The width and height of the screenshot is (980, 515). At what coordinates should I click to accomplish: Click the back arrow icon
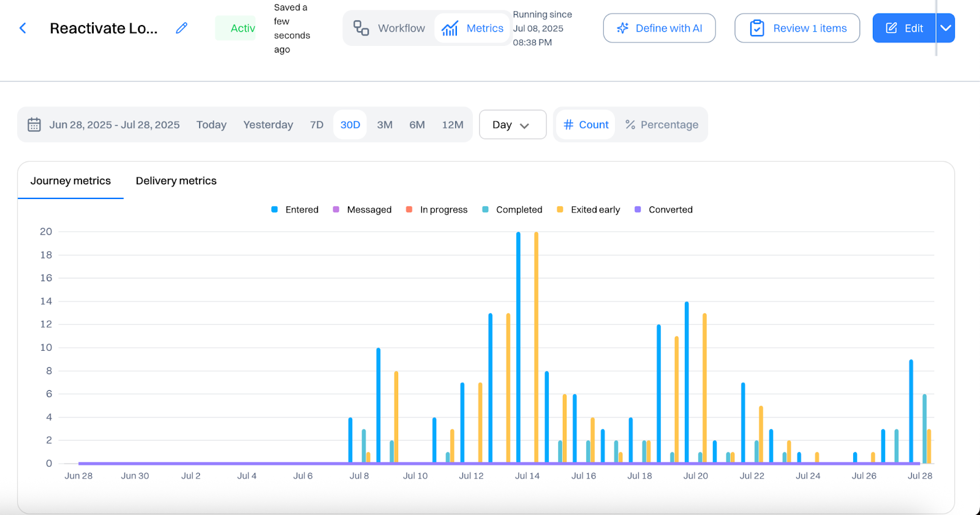23,28
